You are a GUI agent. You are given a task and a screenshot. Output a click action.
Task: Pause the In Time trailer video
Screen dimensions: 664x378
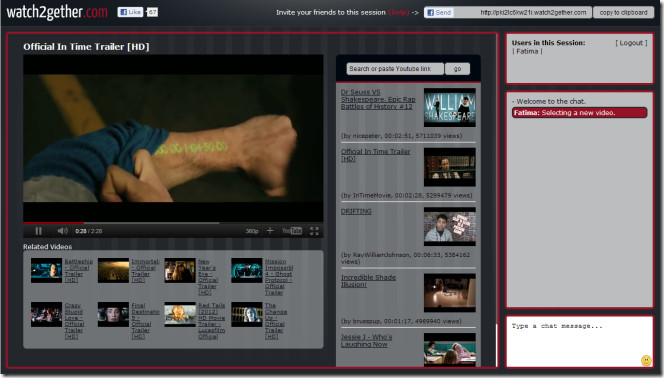point(39,231)
